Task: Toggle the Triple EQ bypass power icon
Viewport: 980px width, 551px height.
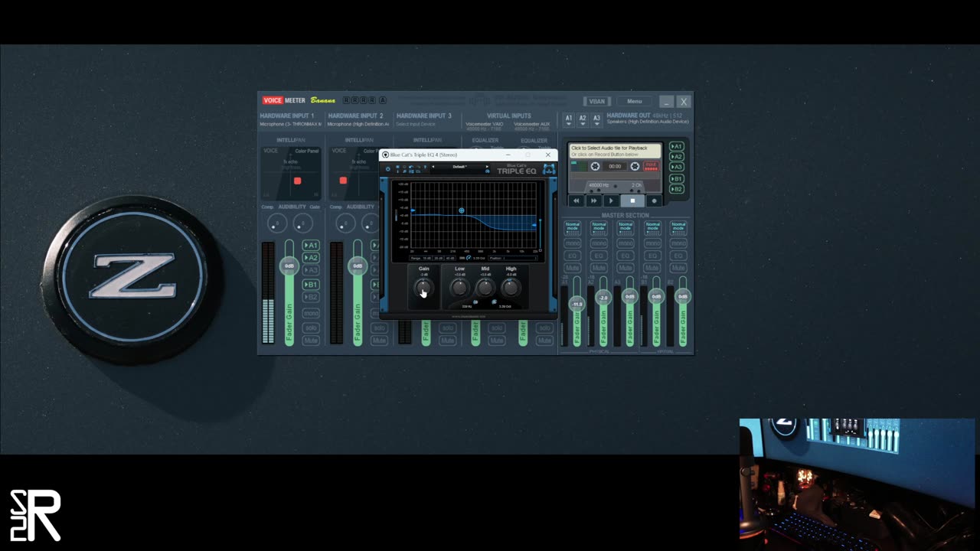Action: [x=388, y=168]
